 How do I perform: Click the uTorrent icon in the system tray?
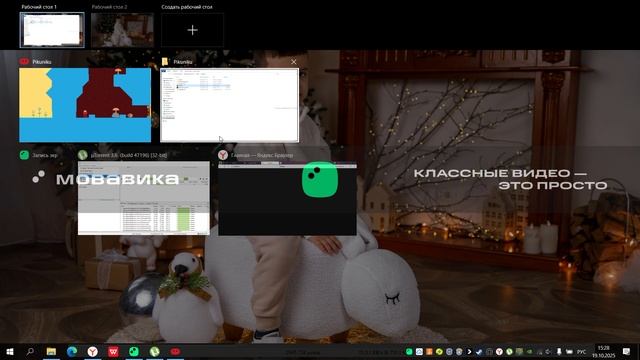pyautogui.click(x=509, y=351)
